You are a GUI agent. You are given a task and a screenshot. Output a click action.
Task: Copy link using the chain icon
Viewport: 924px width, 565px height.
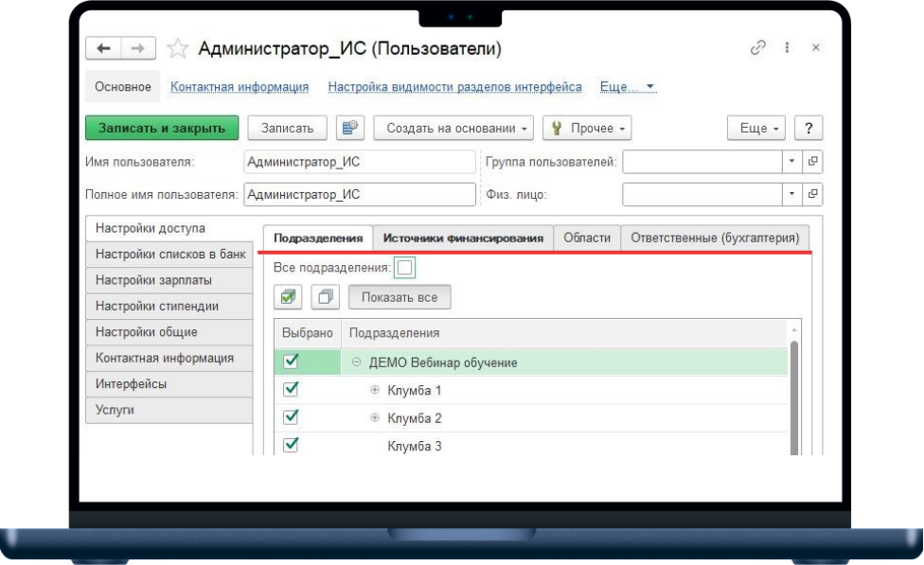756,47
